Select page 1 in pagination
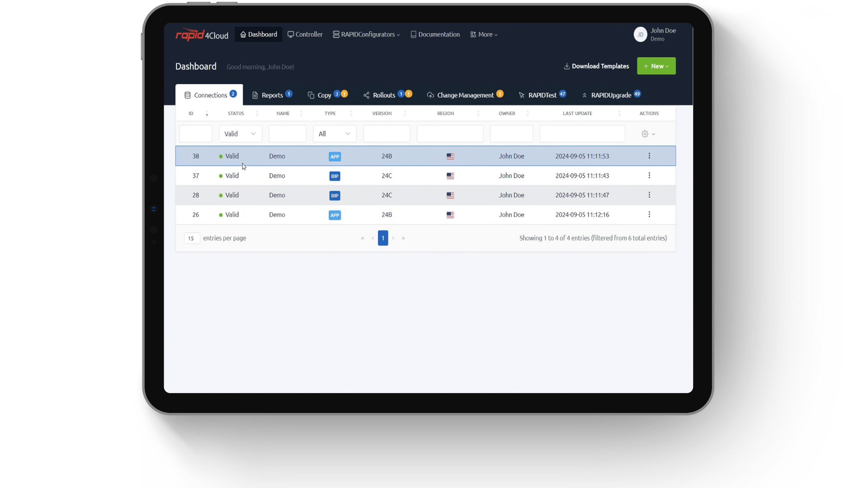This screenshot has width=868, height=488. 383,238
